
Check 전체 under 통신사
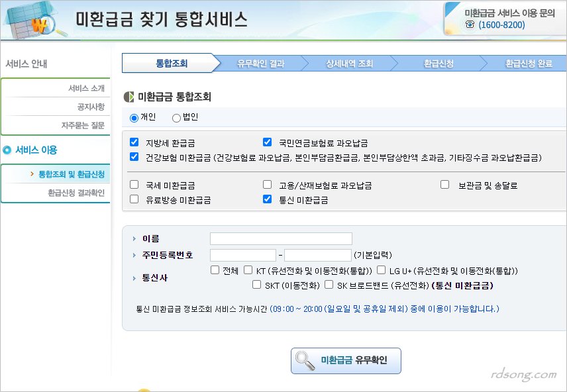pyautogui.click(x=215, y=270)
